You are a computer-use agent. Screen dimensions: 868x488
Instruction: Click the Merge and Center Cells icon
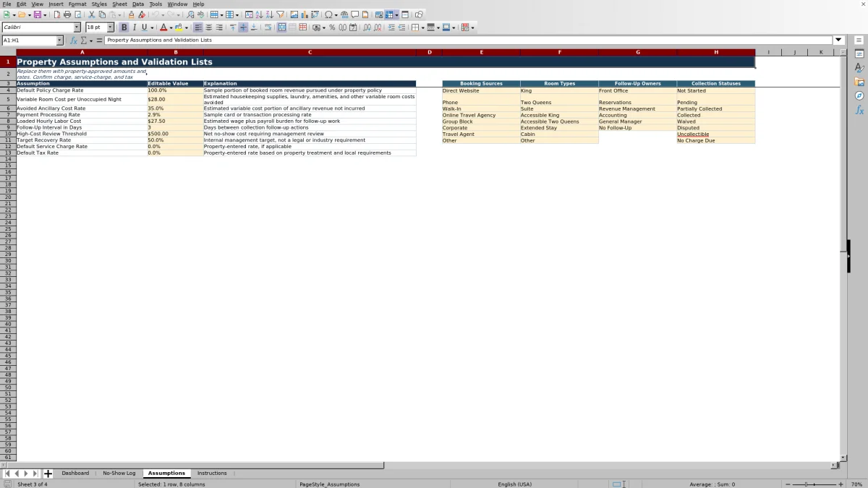coord(281,27)
